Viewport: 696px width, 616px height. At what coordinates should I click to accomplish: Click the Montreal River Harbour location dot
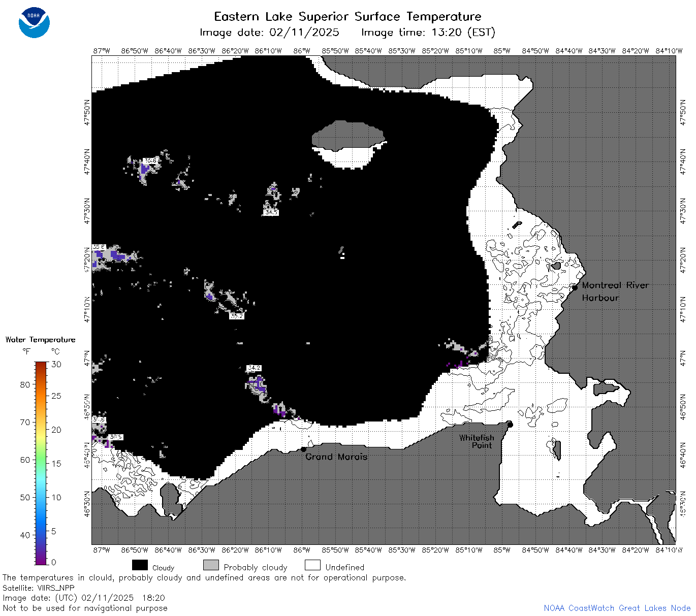(575, 287)
